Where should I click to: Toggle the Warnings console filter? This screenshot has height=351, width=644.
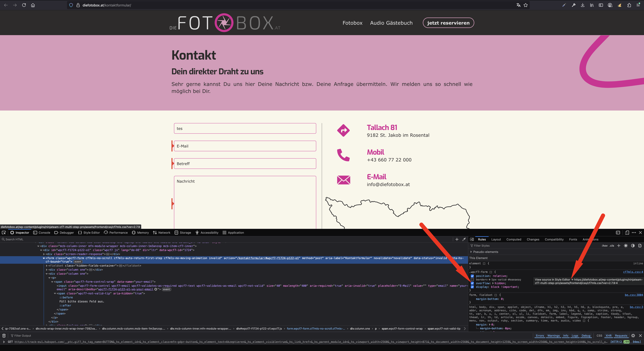(553, 335)
